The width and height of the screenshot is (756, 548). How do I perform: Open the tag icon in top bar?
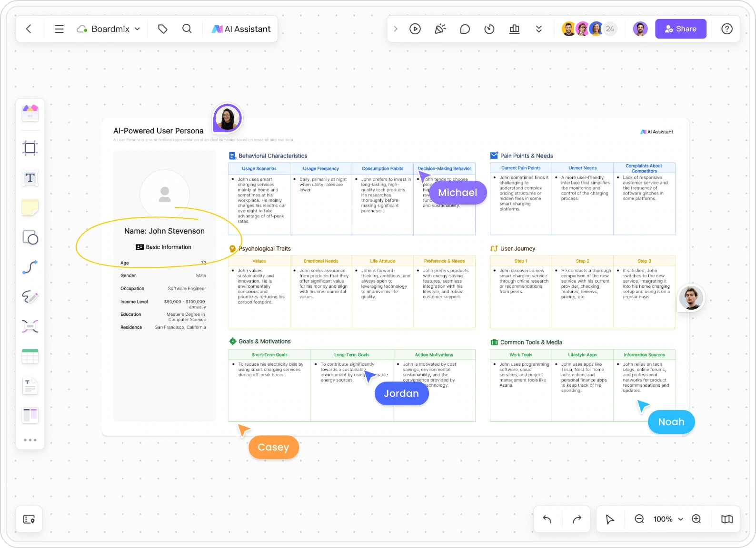(x=163, y=29)
